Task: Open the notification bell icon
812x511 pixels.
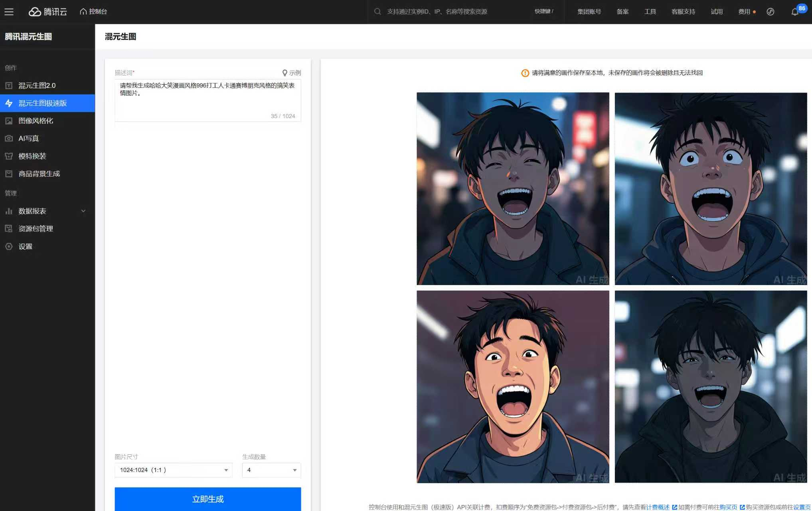Action: [794, 12]
